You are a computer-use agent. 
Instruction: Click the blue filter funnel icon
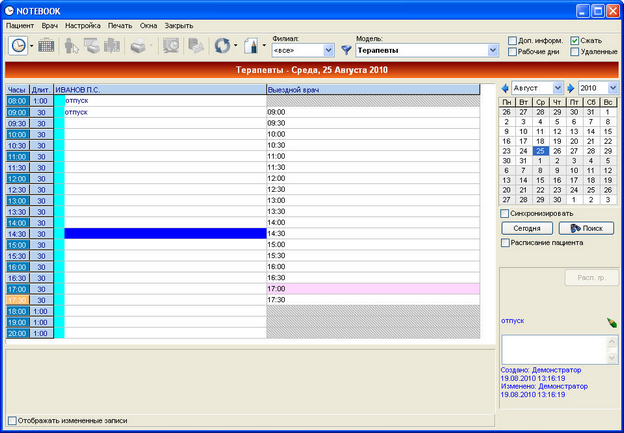coord(346,50)
